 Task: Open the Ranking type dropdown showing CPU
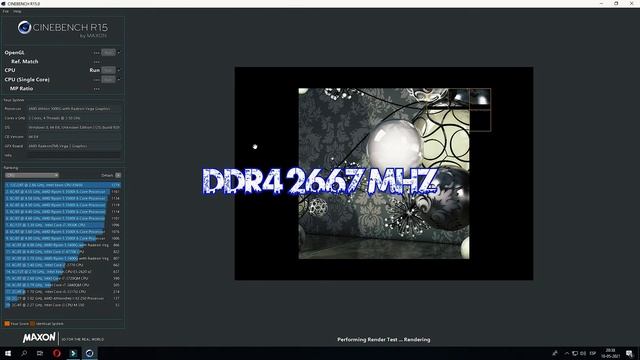pyautogui.click(x=32, y=175)
